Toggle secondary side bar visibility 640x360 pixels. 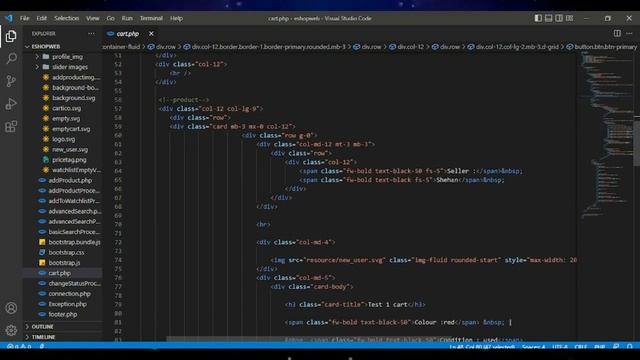(x=559, y=18)
